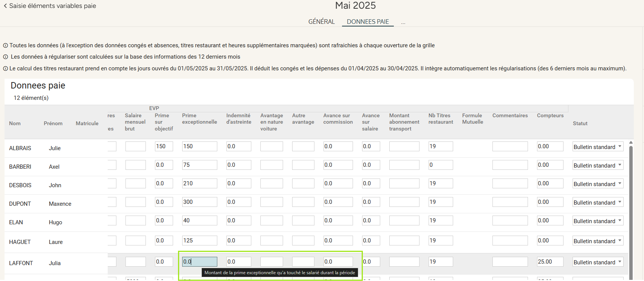
Task: Click Prime exceptionnelle field for DUPONT Maxence
Action: pyautogui.click(x=199, y=202)
